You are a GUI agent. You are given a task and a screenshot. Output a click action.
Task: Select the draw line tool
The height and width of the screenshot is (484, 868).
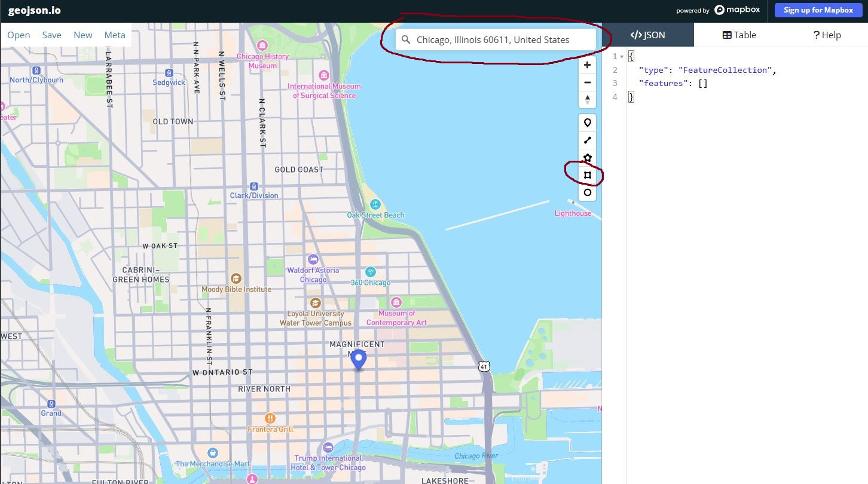[x=588, y=140]
